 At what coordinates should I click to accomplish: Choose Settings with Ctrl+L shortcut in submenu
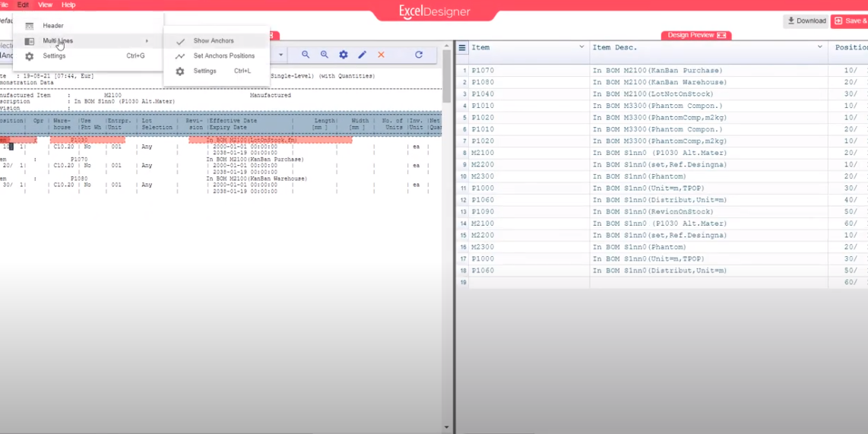[204, 71]
